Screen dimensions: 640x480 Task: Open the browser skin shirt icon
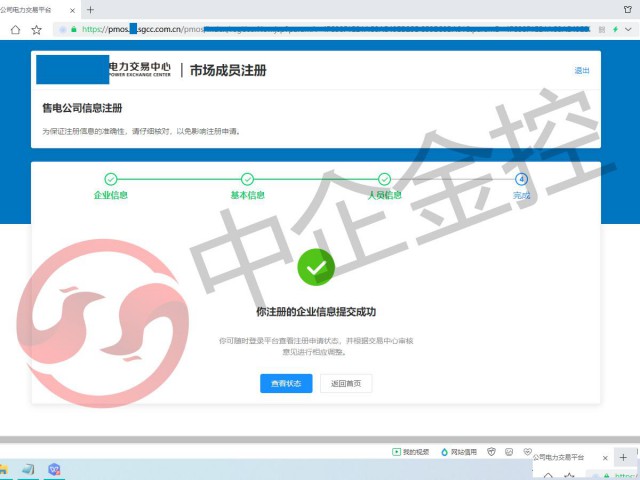(628, 9)
